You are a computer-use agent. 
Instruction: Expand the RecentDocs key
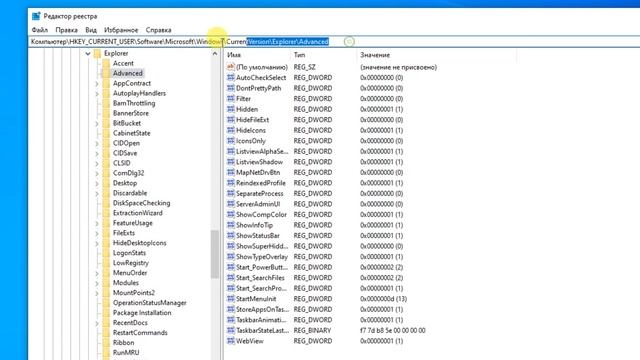(97, 323)
